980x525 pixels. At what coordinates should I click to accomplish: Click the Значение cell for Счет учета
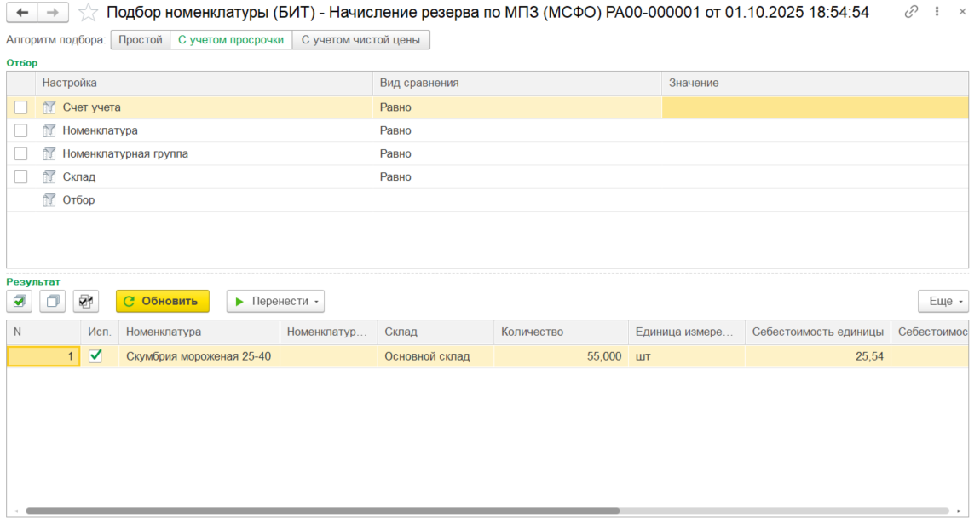814,107
